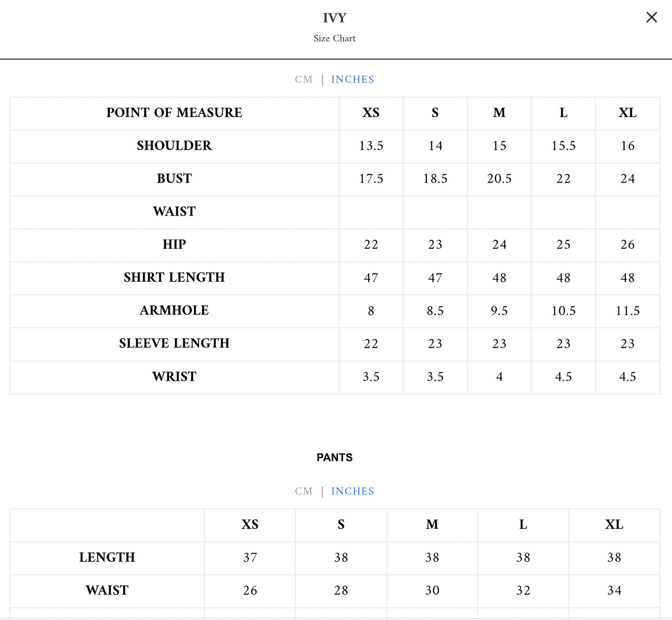The image size is (672, 620).
Task: Click the armhole value 11.5 for XL
Action: tap(627, 310)
